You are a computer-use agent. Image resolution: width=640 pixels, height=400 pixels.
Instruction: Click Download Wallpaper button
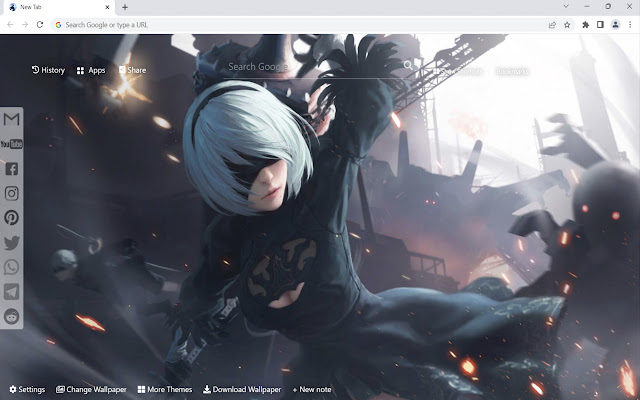[x=242, y=389]
